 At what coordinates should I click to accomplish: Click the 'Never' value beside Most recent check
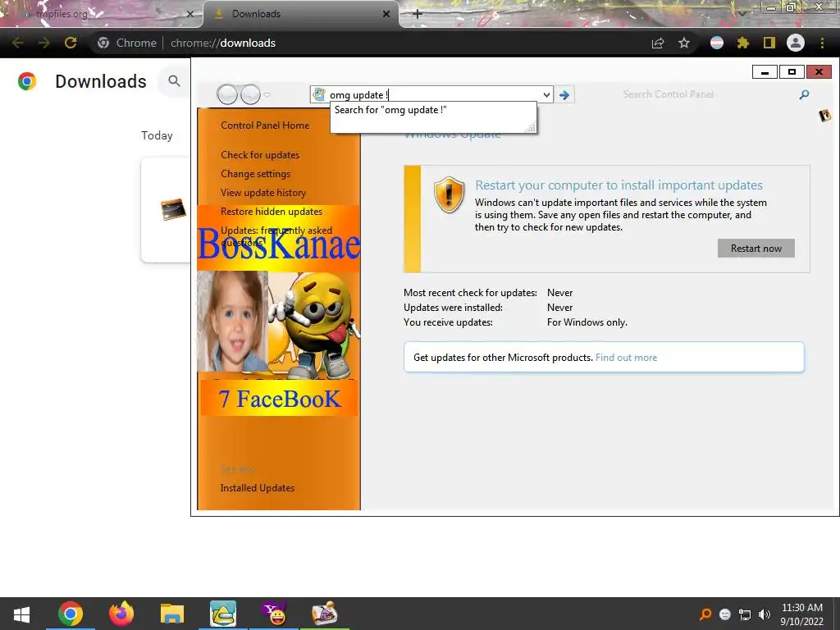coord(559,293)
